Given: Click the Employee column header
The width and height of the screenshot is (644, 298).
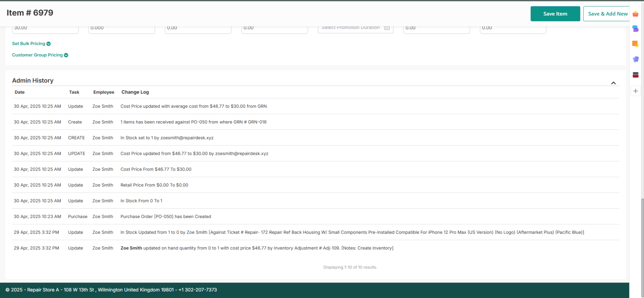Looking at the screenshot, I should tap(103, 92).
